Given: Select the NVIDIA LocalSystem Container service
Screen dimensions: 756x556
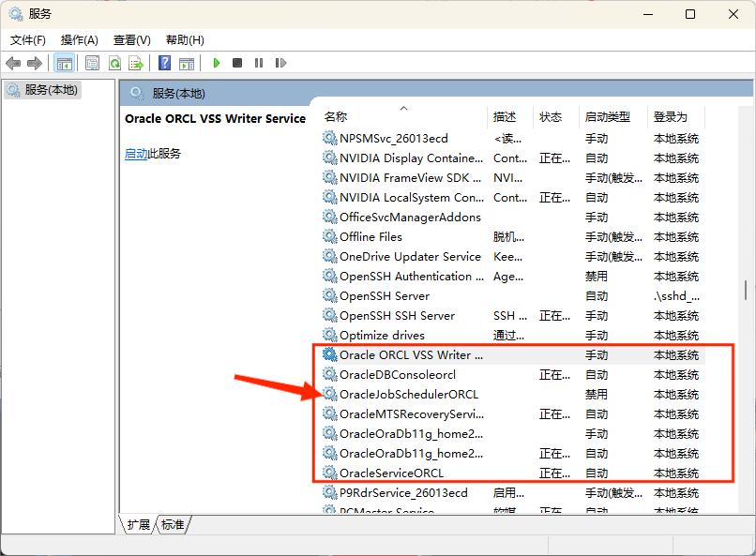Looking at the screenshot, I should [x=513, y=198].
